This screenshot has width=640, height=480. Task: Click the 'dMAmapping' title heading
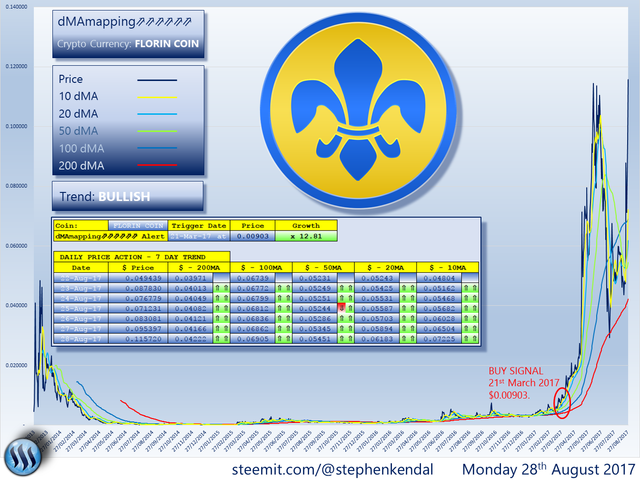pos(124,22)
